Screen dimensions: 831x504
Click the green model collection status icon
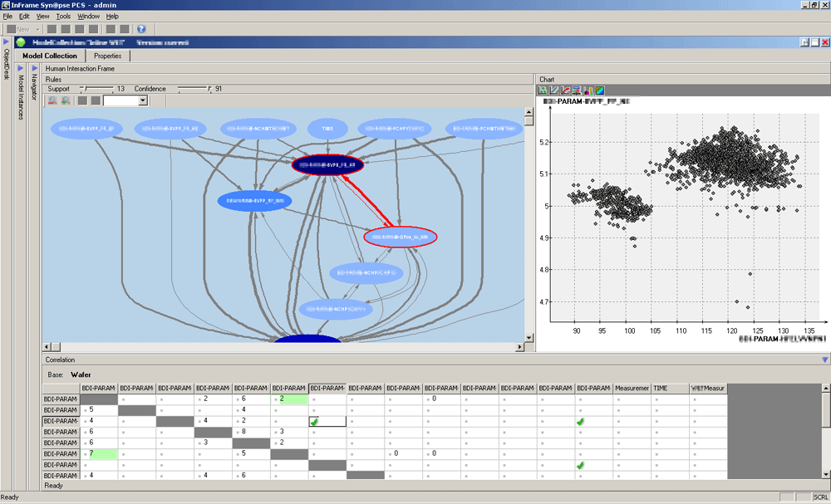point(20,42)
